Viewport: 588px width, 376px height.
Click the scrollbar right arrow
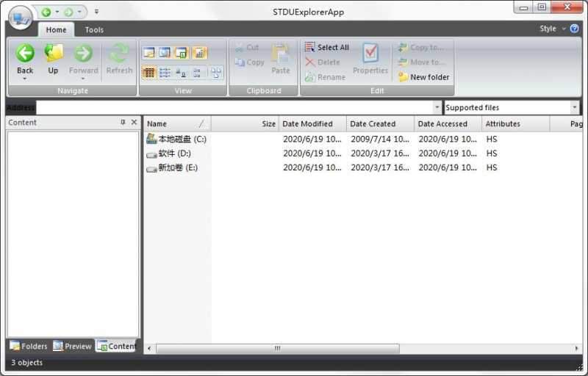[x=576, y=349]
